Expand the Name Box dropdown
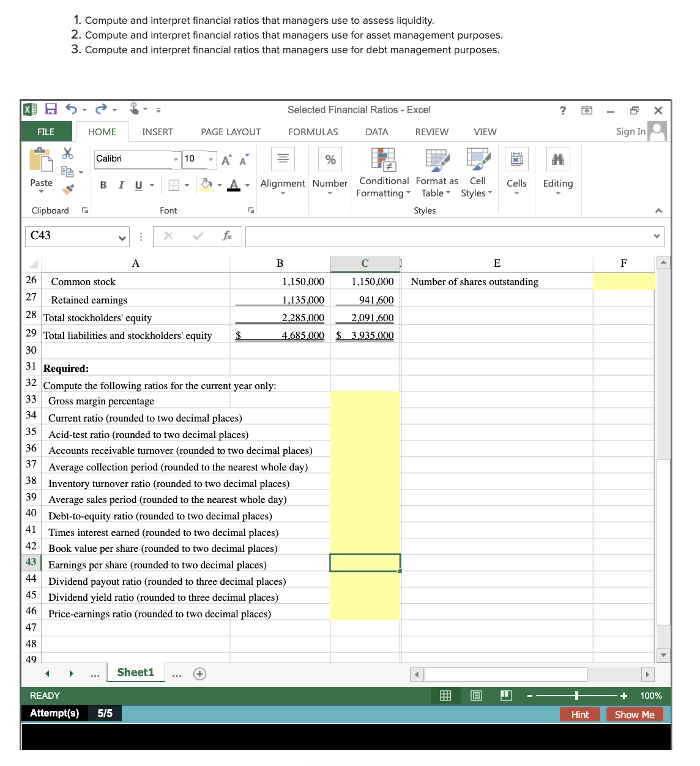Image resolution: width=700 pixels, height=766 pixels. pos(122,237)
